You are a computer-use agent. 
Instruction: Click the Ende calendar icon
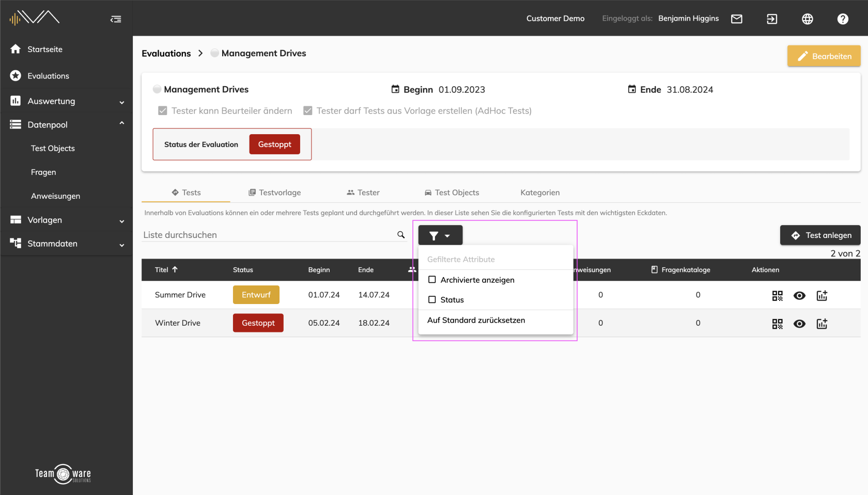click(632, 89)
